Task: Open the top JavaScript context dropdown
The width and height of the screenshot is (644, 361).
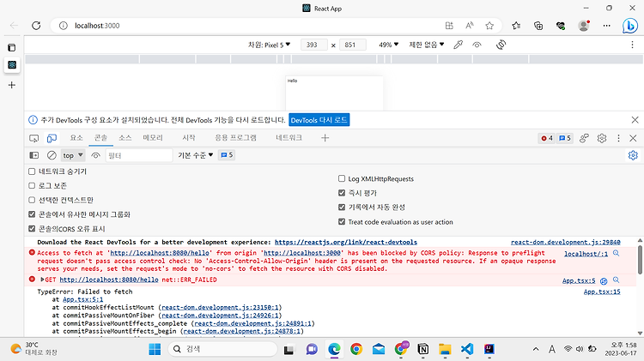Action: 73,155
